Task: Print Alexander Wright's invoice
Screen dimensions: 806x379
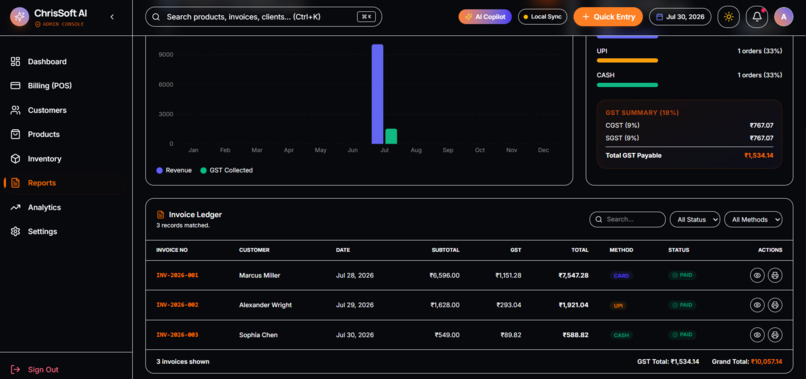Action: tap(775, 305)
